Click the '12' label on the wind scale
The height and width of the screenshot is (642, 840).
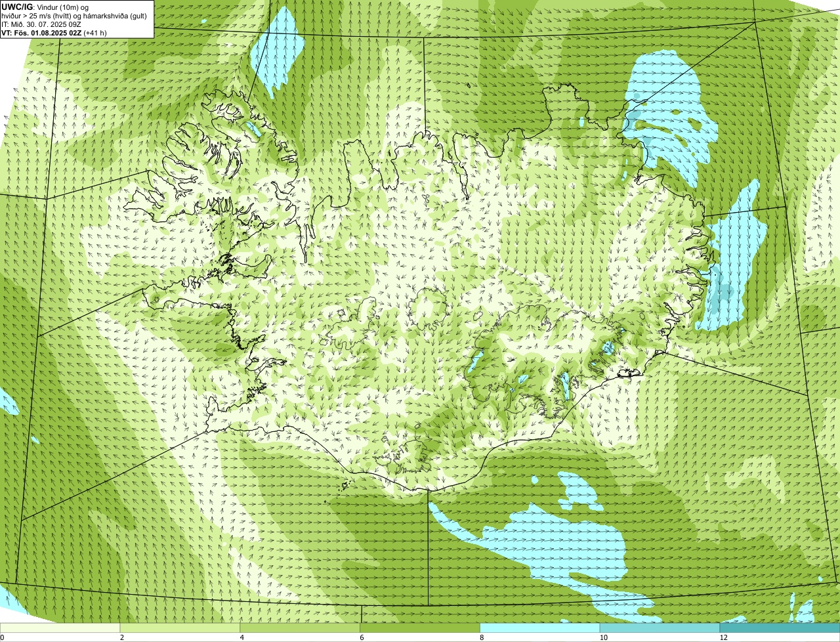(x=723, y=637)
